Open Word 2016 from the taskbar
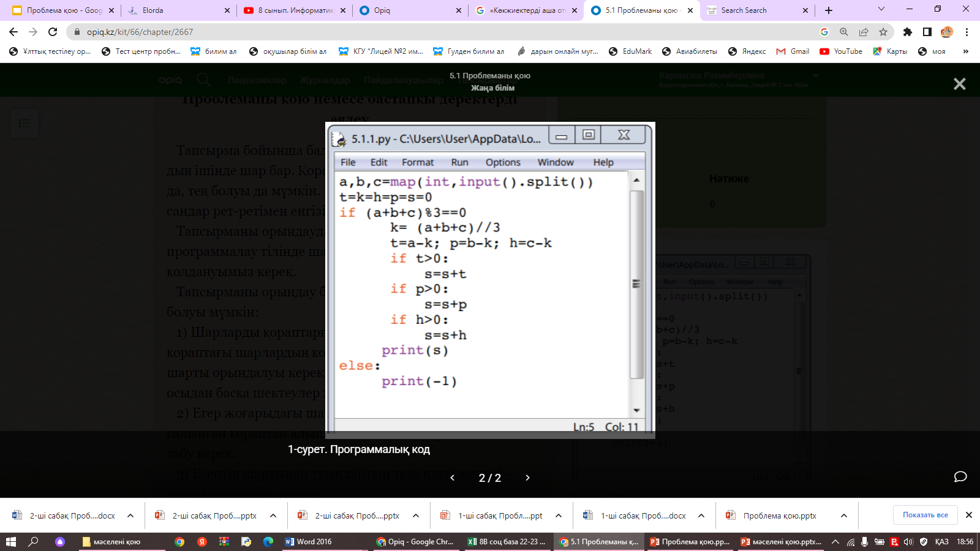The width and height of the screenshot is (980, 551). [x=309, y=542]
